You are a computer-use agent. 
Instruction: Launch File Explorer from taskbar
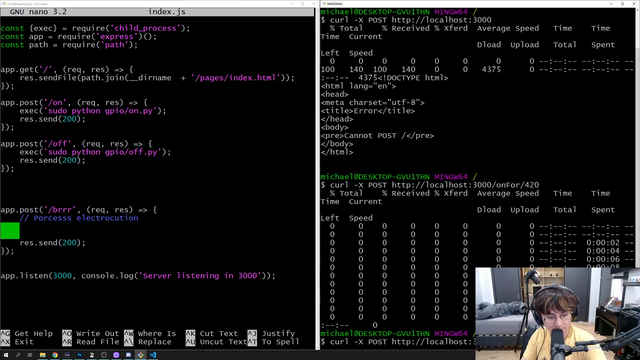point(42,355)
